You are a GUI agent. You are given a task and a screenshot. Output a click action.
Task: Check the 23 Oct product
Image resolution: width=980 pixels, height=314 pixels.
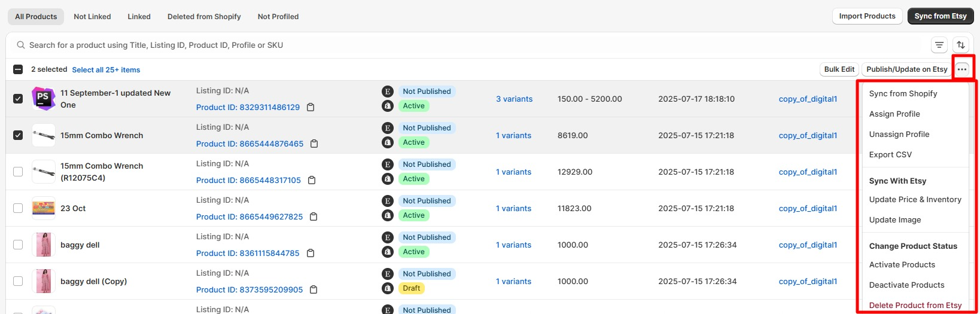18,208
